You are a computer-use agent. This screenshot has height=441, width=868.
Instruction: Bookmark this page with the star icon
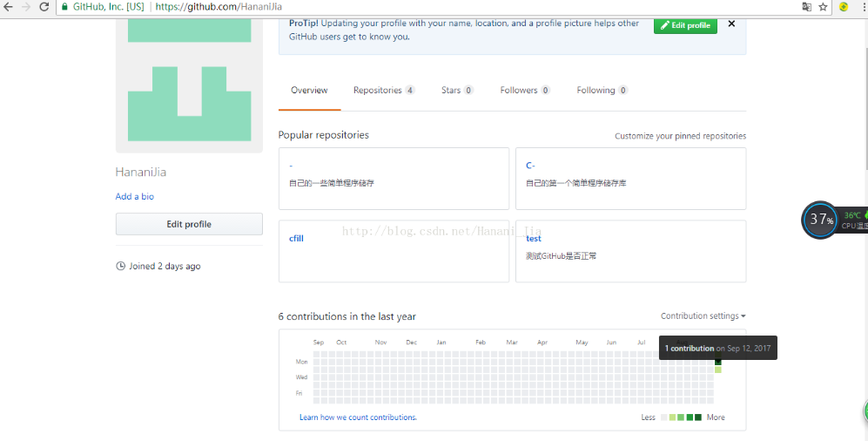point(823,7)
